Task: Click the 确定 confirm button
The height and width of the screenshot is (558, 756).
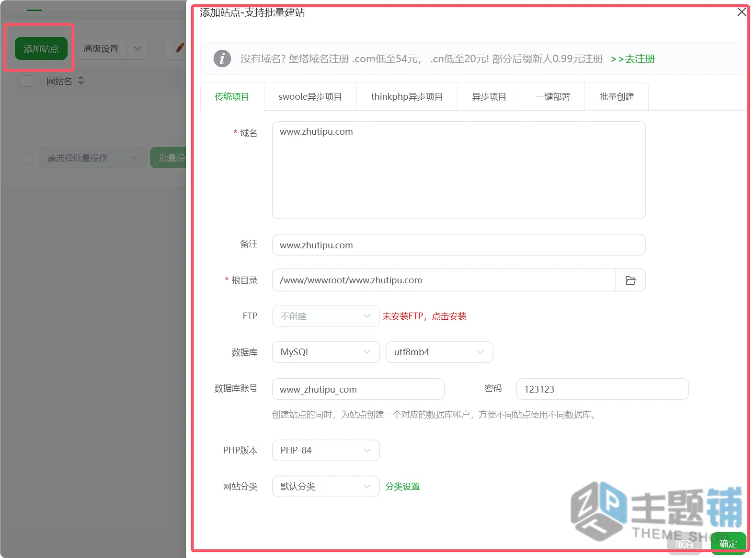Action: [728, 544]
